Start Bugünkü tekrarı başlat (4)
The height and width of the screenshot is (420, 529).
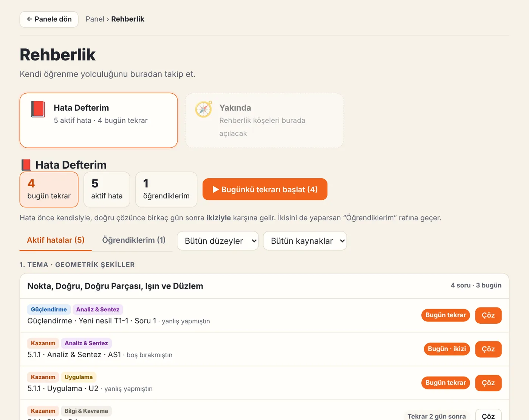tap(265, 189)
